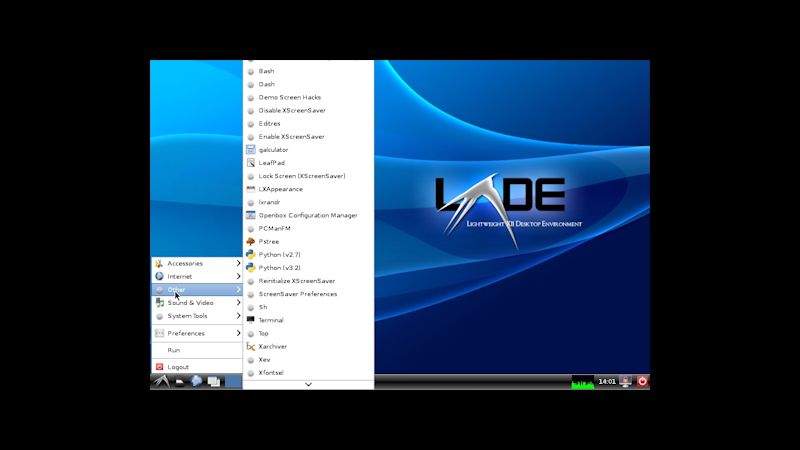Screen dimensions: 800x450
Task: Open LeafPad via its notepad icon
Action: (251, 163)
